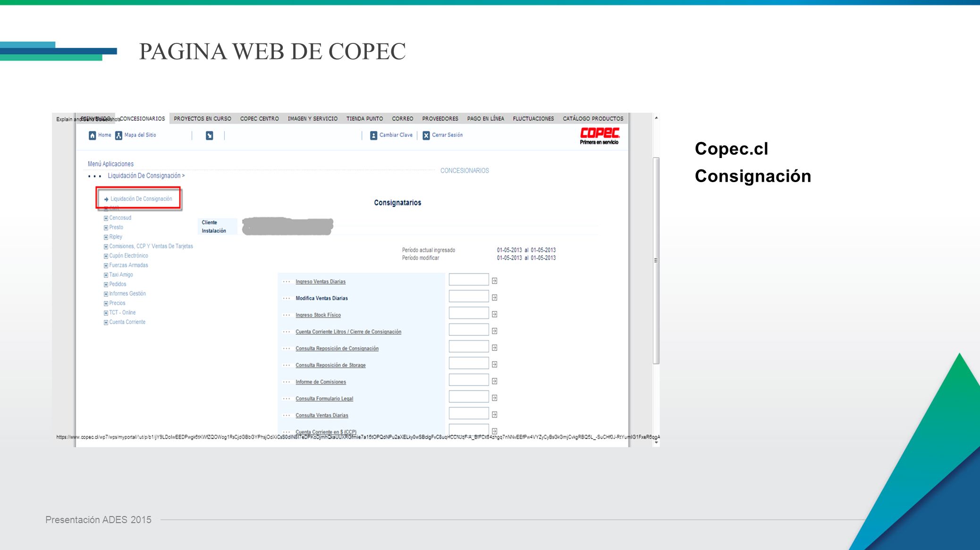Open the CATÁLOGO PRODUCTOS tab
Screen dimensions: 980x550
click(593, 119)
